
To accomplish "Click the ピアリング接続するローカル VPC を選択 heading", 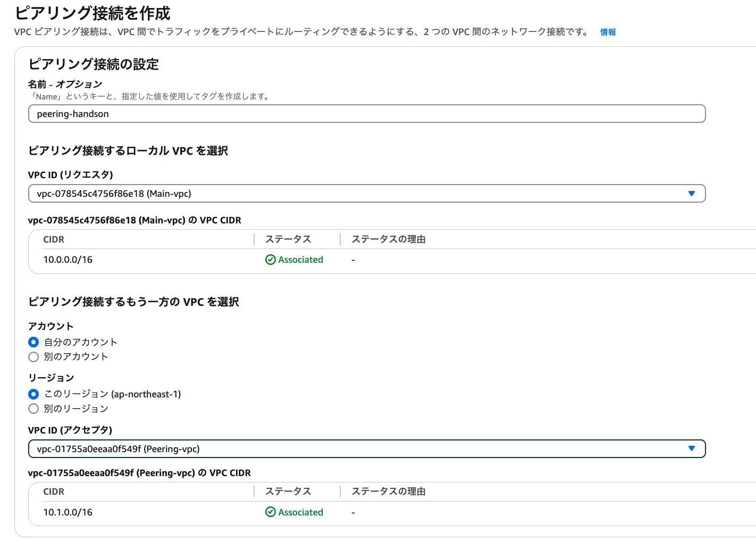I will (x=128, y=151).
